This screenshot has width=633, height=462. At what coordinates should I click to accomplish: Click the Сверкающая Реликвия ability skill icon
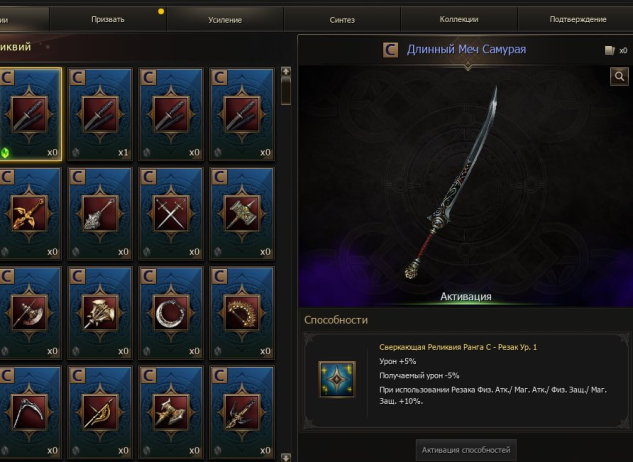pyautogui.click(x=337, y=379)
